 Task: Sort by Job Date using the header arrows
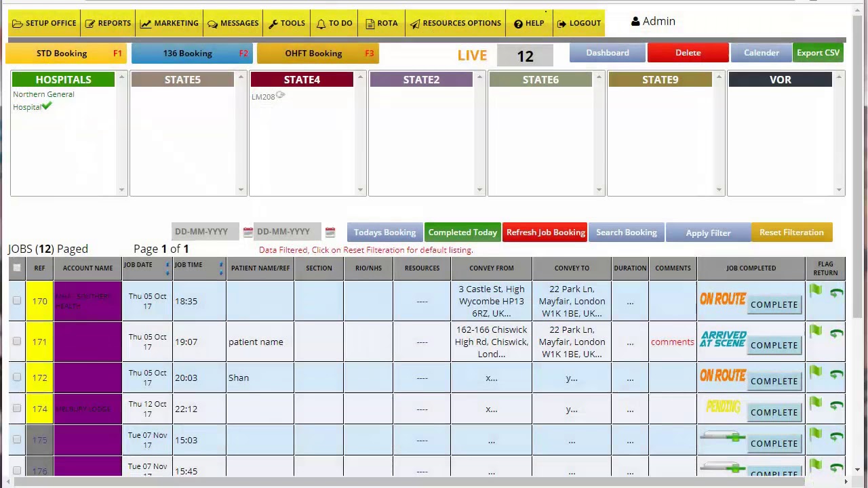167,268
